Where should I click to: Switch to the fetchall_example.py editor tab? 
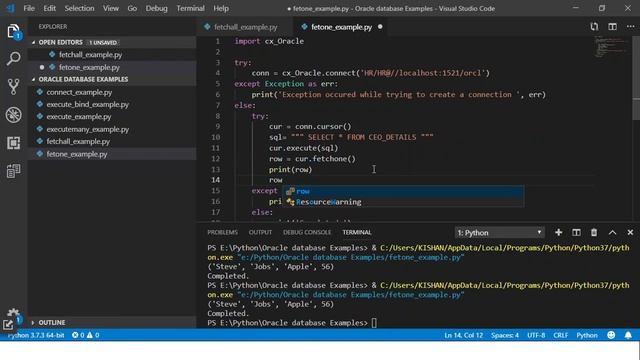[x=244, y=27]
